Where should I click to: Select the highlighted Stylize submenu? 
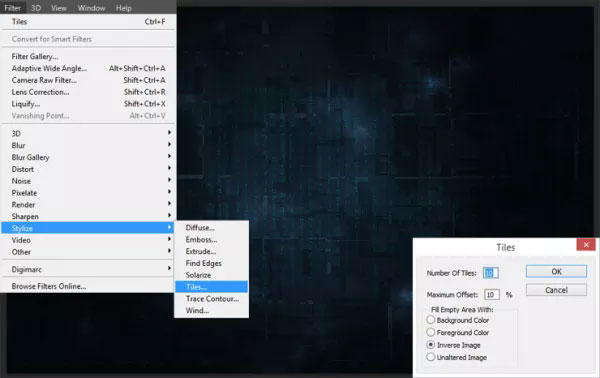pyautogui.click(x=88, y=228)
